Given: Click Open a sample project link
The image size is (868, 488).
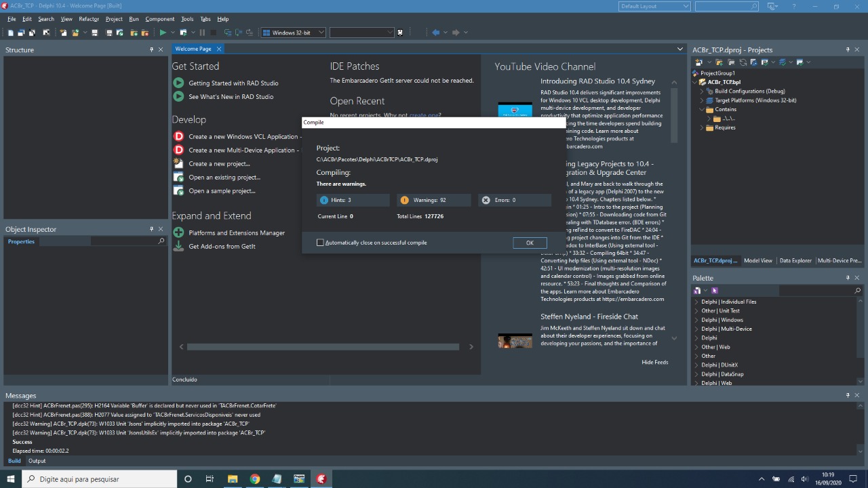Looking at the screenshot, I should [222, 191].
